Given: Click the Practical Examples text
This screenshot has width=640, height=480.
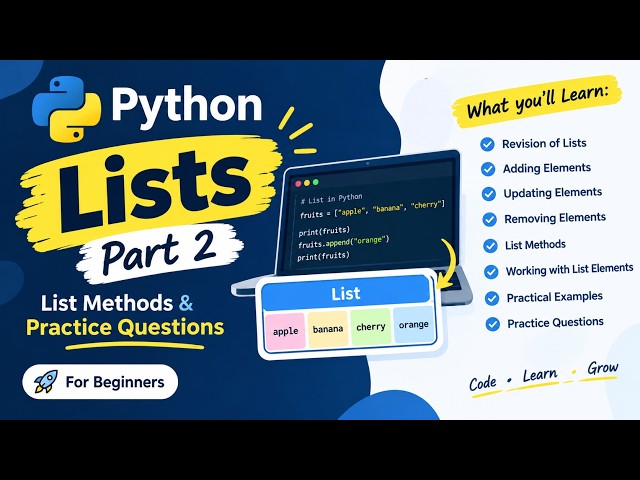Looking at the screenshot, I should click(555, 297).
